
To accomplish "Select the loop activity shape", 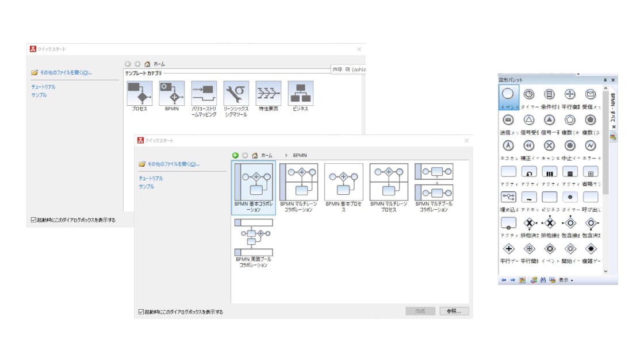I will point(529,172).
